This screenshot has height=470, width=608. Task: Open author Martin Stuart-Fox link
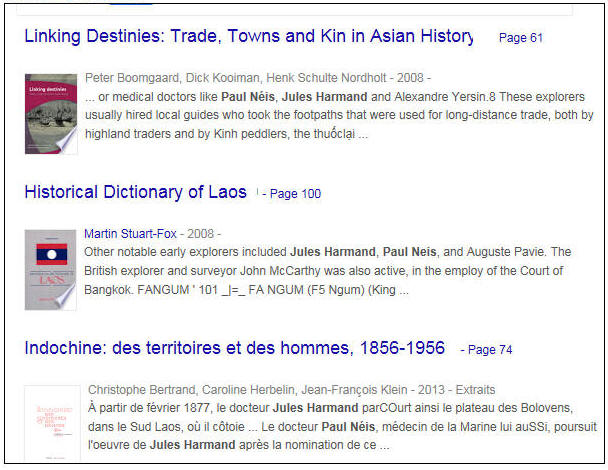[x=130, y=234]
